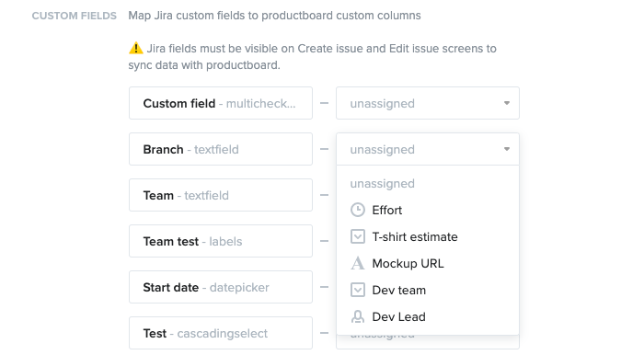This screenshot has width=644, height=355.
Task: Click the Custom field multicheck Jira field box
Action: 221,103
